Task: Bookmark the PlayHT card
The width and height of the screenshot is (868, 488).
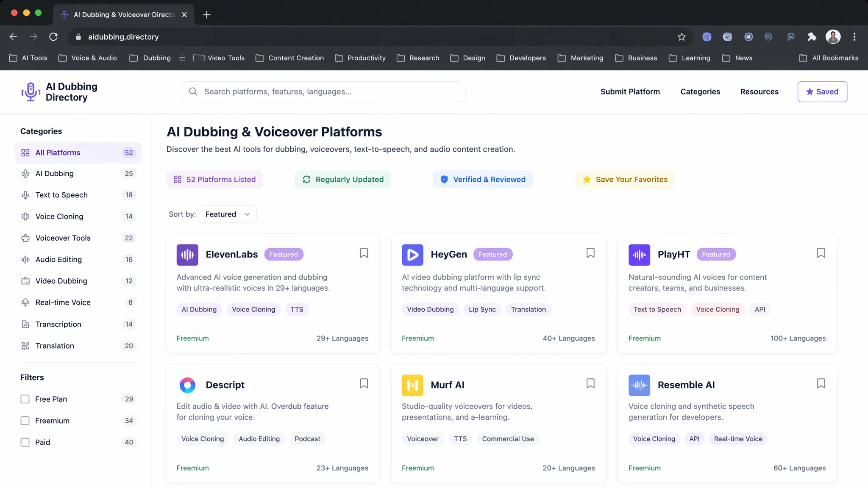Action: click(x=821, y=253)
